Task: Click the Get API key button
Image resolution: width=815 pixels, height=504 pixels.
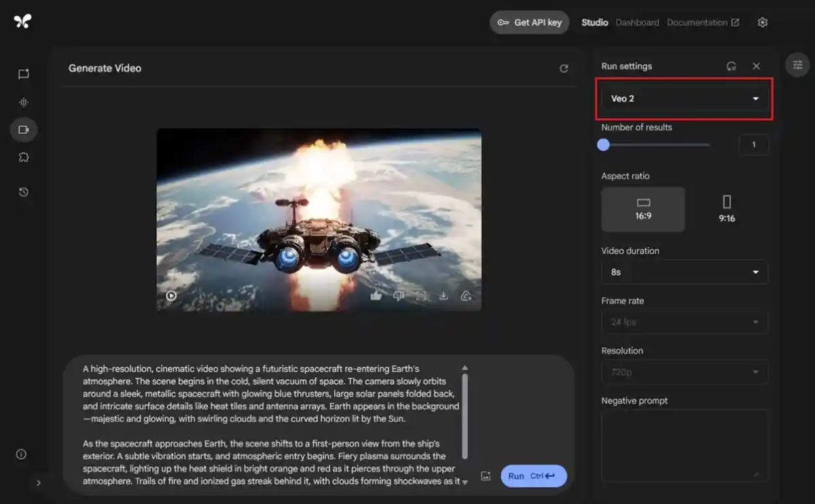Action: pyautogui.click(x=530, y=22)
